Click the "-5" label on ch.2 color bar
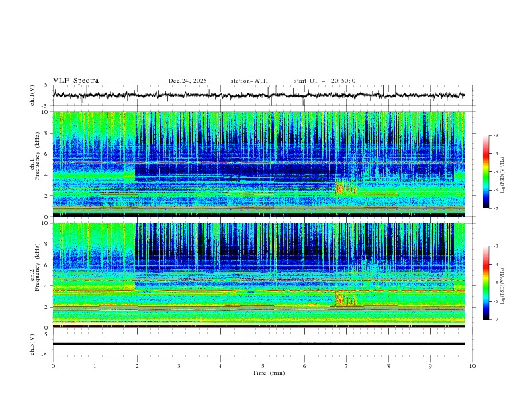The image size is (532, 411). click(x=495, y=283)
